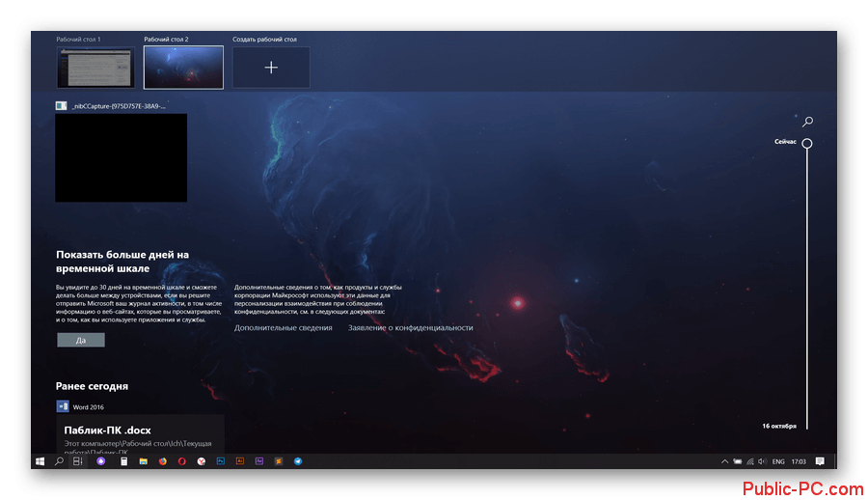Open Photoshop from the taskbar
868x500 pixels.
[x=221, y=462]
